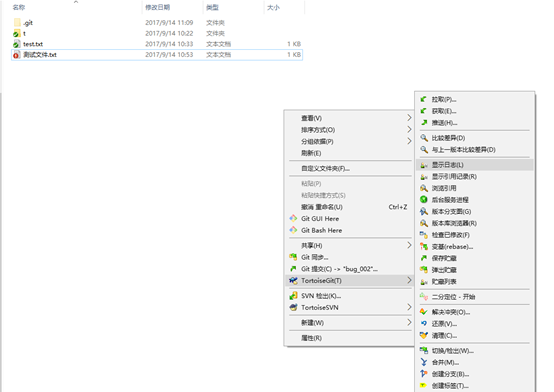This screenshot has height=392, width=554.
Task: Click the 显示引用记录(R) icon
Action: pos(424,176)
